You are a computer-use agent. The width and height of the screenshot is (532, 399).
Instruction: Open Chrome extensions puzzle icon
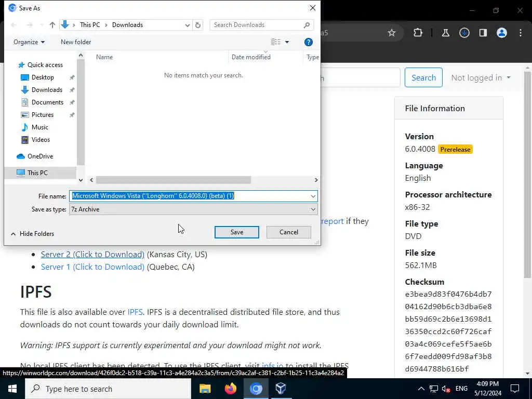(x=418, y=33)
